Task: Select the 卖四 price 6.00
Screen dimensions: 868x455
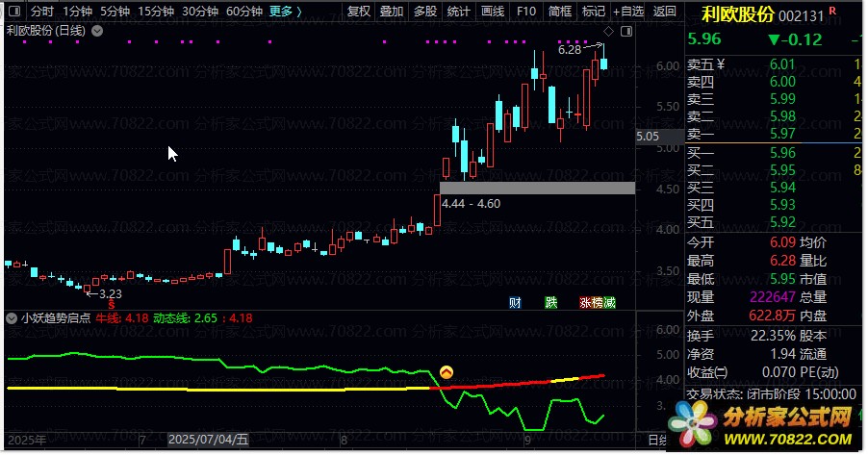Action: click(782, 82)
